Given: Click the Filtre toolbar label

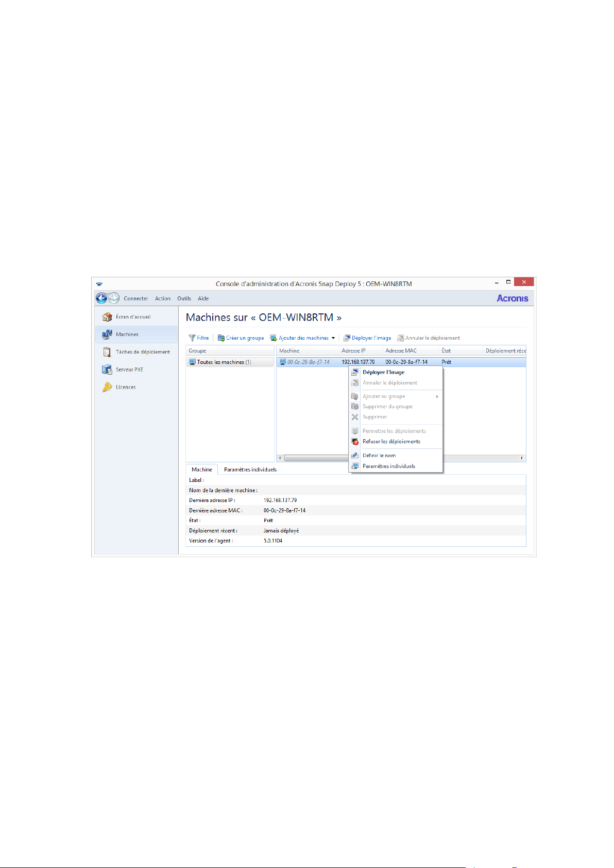Looking at the screenshot, I should tap(203, 338).
